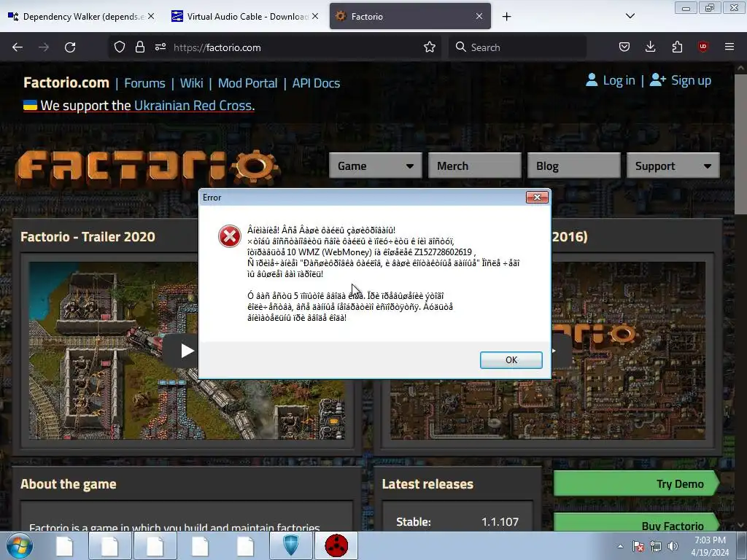Image resolution: width=747 pixels, height=560 pixels.
Task: Click the volume speaker tray icon
Action: point(673,546)
